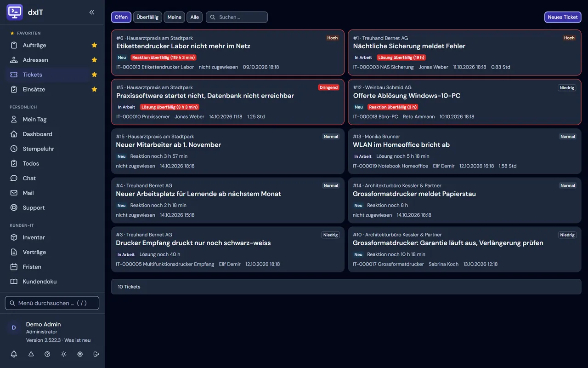Open Mein Tag via its user icon
The width and height of the screenshot is (588, 368).
click(x=14, y=119)
